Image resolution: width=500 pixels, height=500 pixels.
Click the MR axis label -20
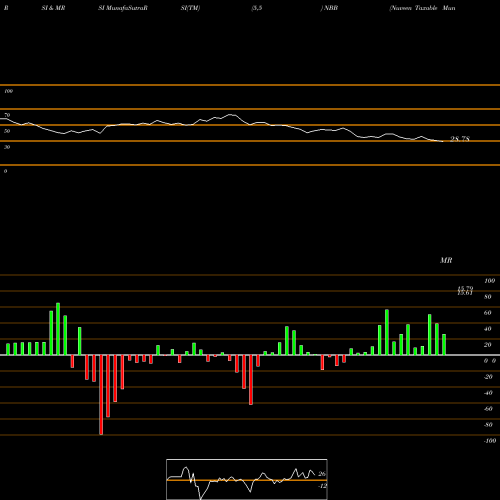[x=488, y=377]
